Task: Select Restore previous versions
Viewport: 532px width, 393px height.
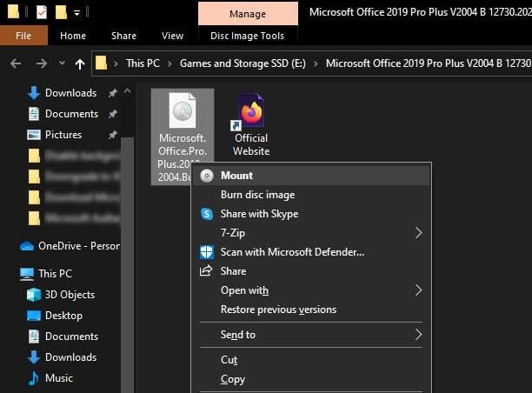Action: (311, 310)
